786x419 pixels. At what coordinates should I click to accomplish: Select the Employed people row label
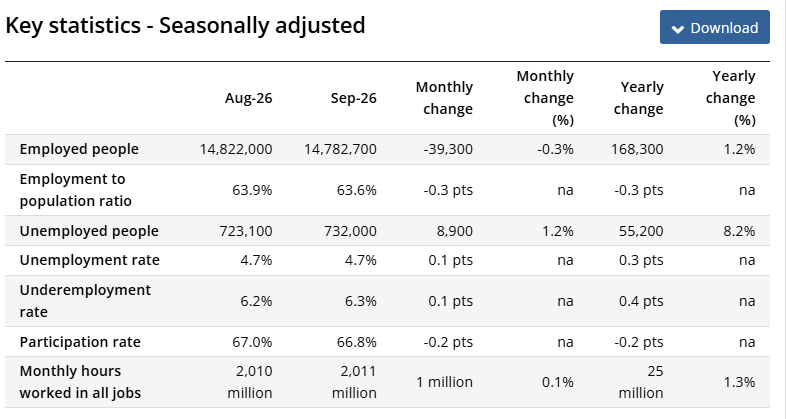(79, 149)
